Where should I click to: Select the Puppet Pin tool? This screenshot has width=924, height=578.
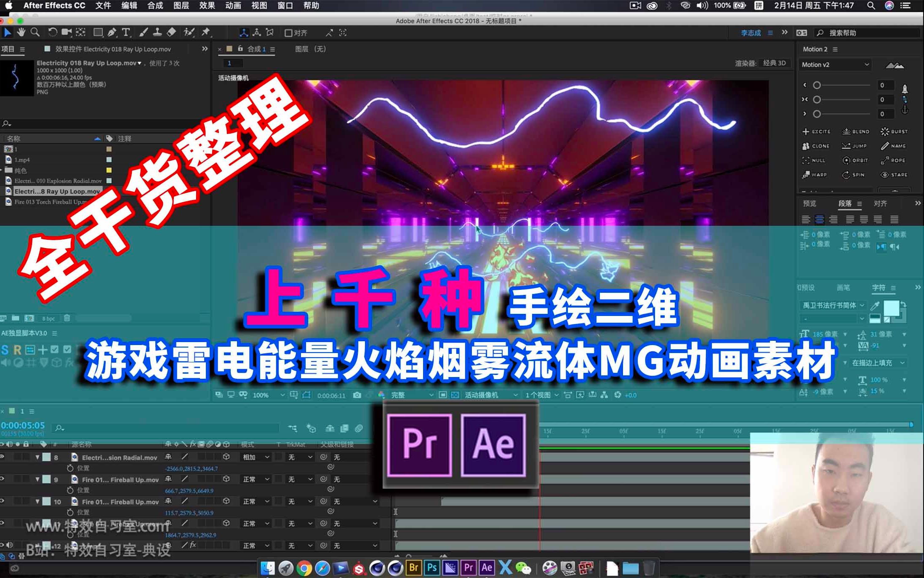[206, 32]
